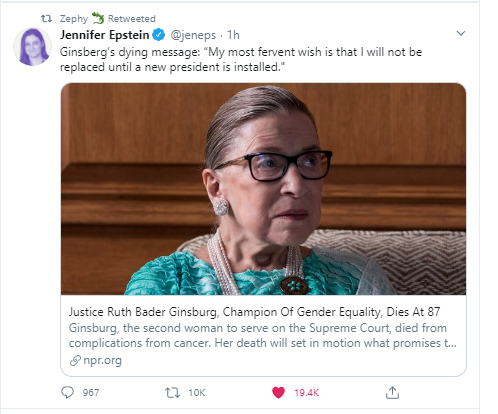The height and width of the screenshot is (414, 498).
Task: Open the tweet options chevron dropdown
Action: [461, 33]
